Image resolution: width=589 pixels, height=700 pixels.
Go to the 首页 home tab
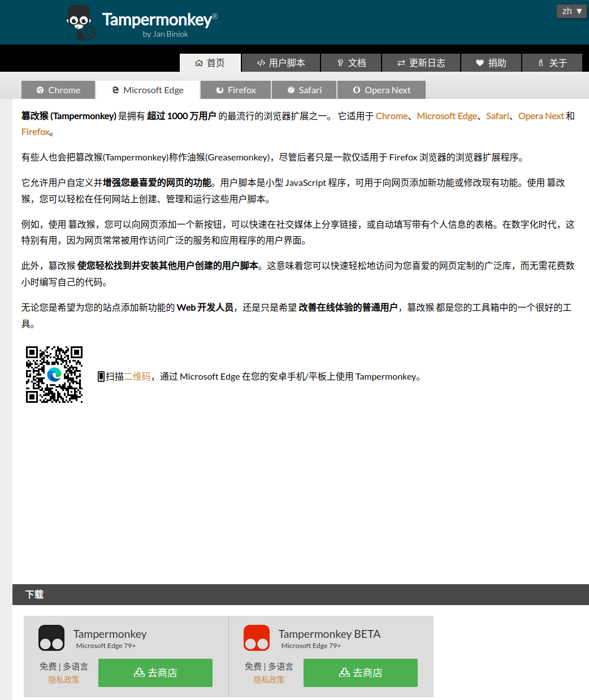(x=210, y=63)
